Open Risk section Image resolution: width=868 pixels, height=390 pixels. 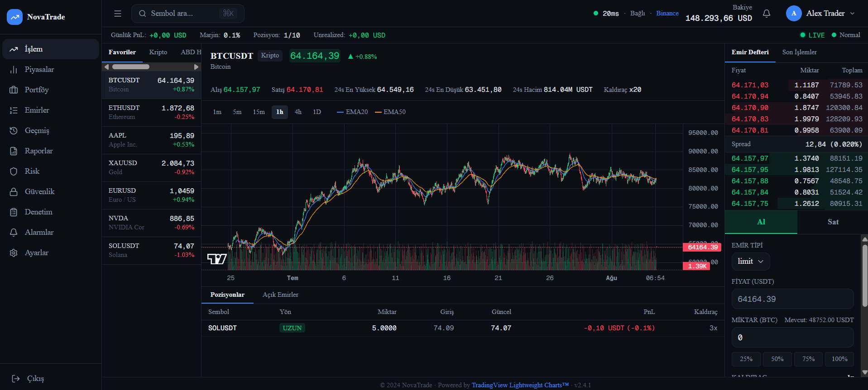(51, 171)
